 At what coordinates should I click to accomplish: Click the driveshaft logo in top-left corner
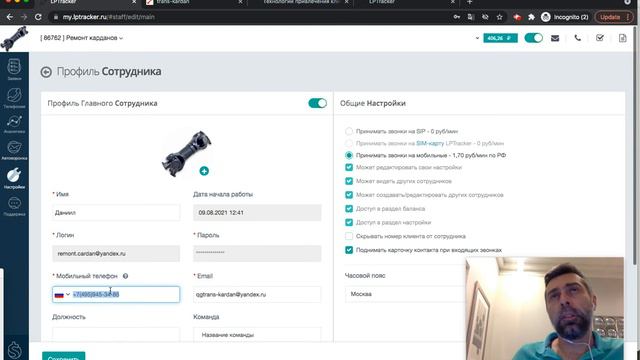[x=14, y=38]
